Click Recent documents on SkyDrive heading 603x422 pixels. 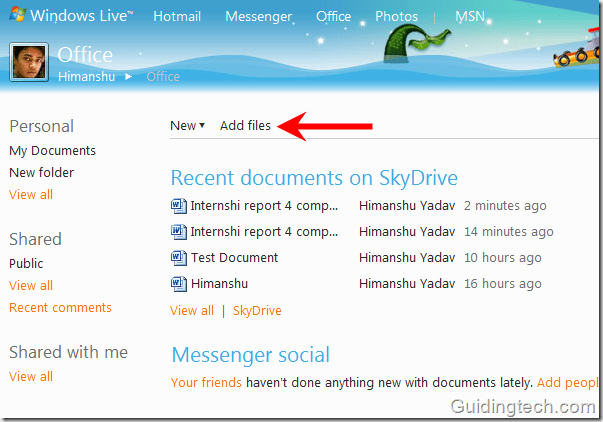314,178
